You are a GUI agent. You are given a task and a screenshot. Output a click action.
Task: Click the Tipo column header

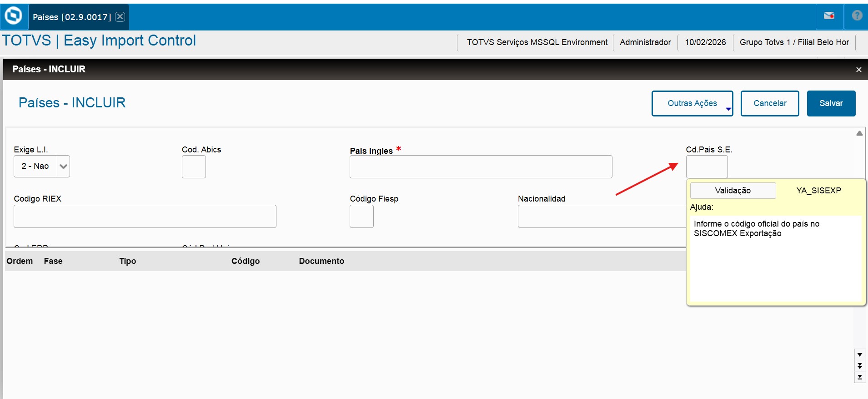point(128,261)
